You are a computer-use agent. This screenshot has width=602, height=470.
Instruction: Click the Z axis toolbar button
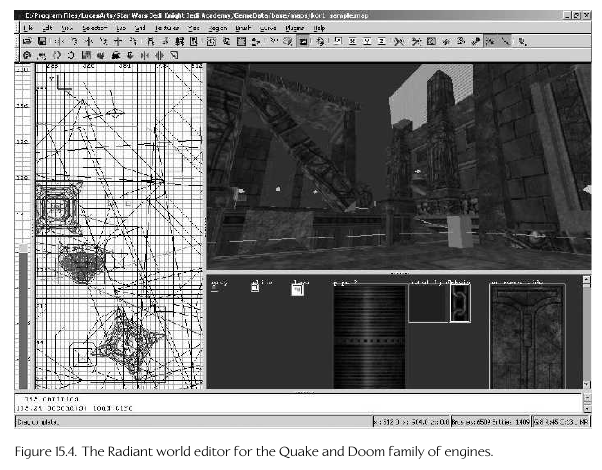(384, 42)
